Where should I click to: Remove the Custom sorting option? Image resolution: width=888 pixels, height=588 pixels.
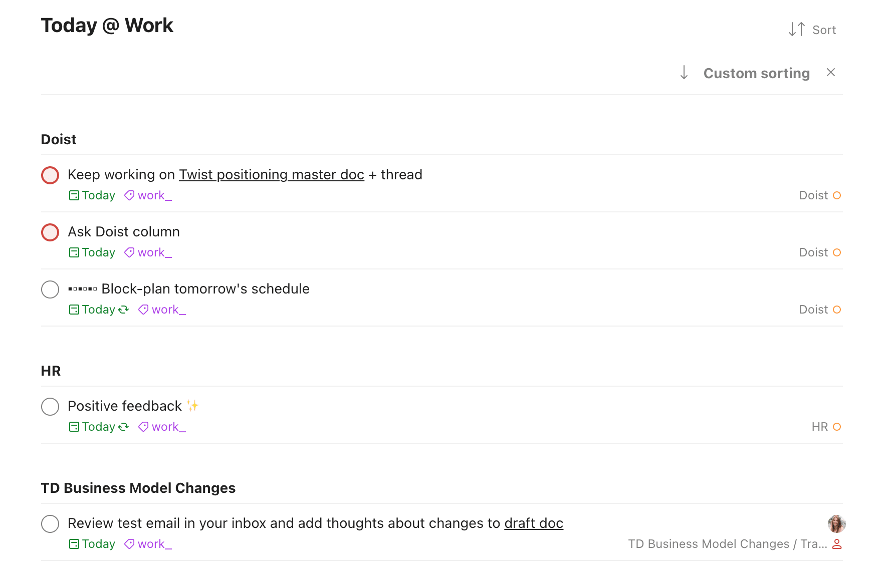pos(831,73)
